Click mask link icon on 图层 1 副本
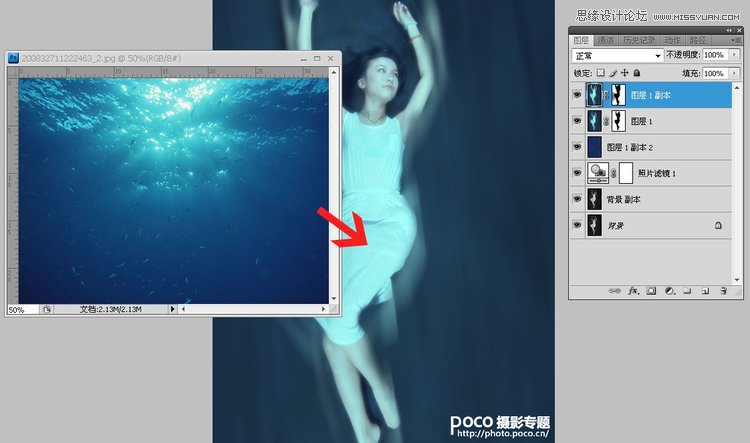This screenshot has width=750, height=443. 607,95
